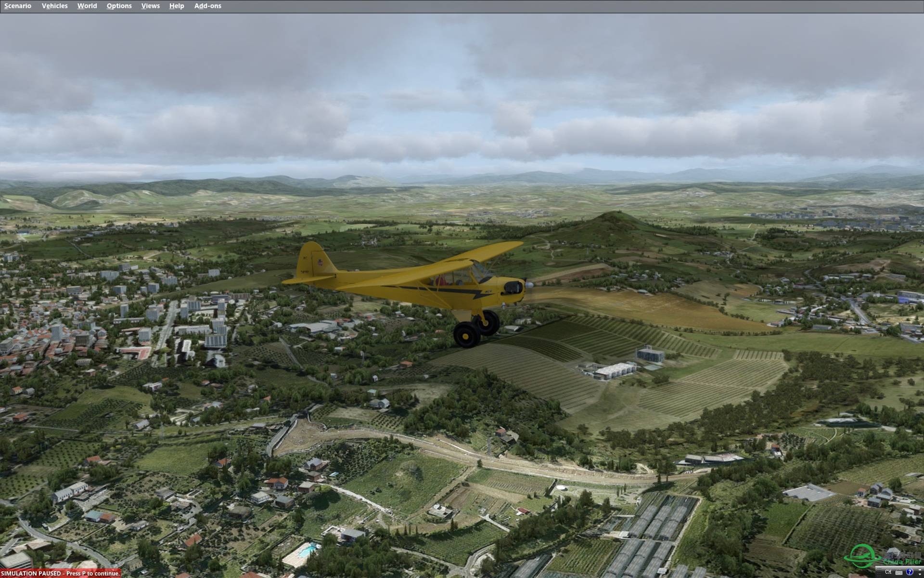Open the World menu
The height and width of the screenshot is (578, 924).
click(x=87, y=6)
